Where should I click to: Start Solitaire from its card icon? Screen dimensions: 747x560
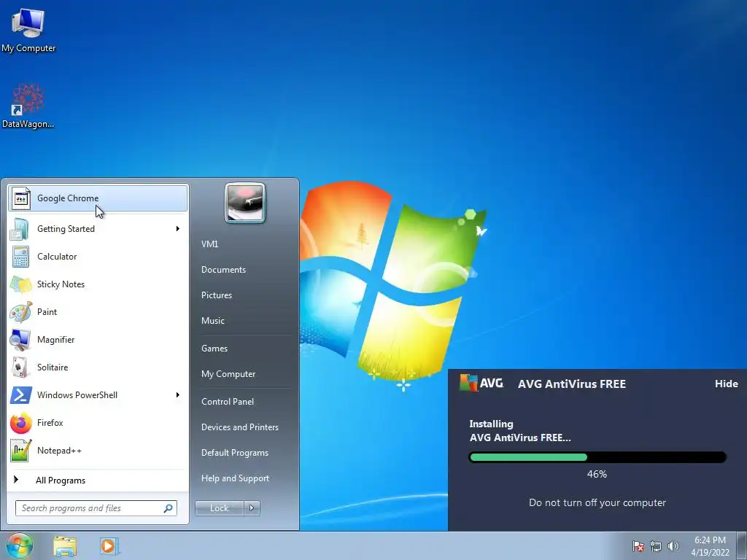(x=20, y=367)
